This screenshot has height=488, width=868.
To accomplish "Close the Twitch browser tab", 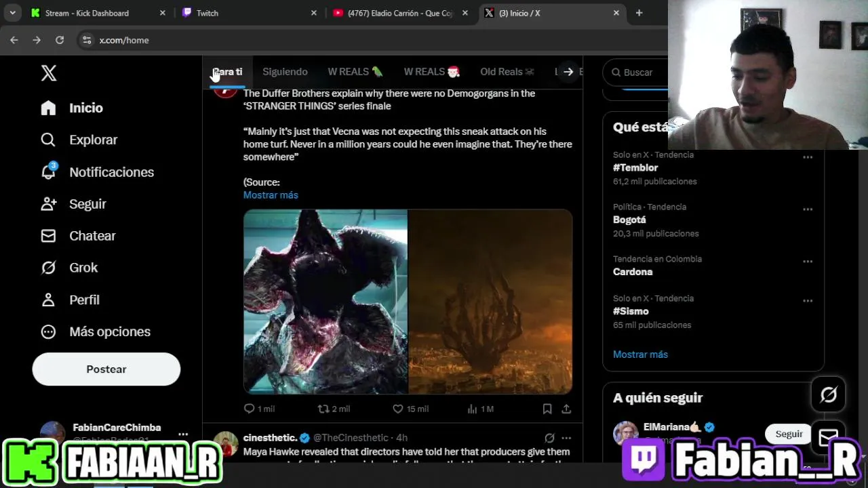I will 313,13.
